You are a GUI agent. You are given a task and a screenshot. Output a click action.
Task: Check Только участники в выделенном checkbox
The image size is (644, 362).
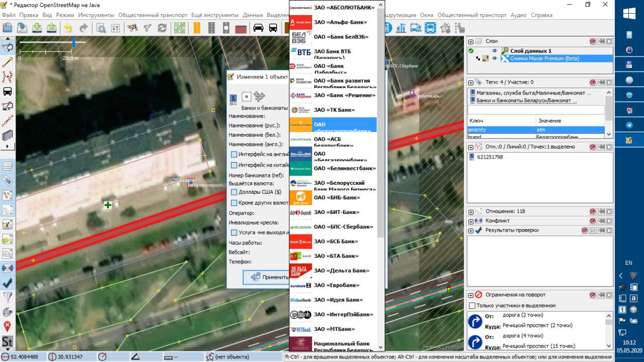[472, 306]
